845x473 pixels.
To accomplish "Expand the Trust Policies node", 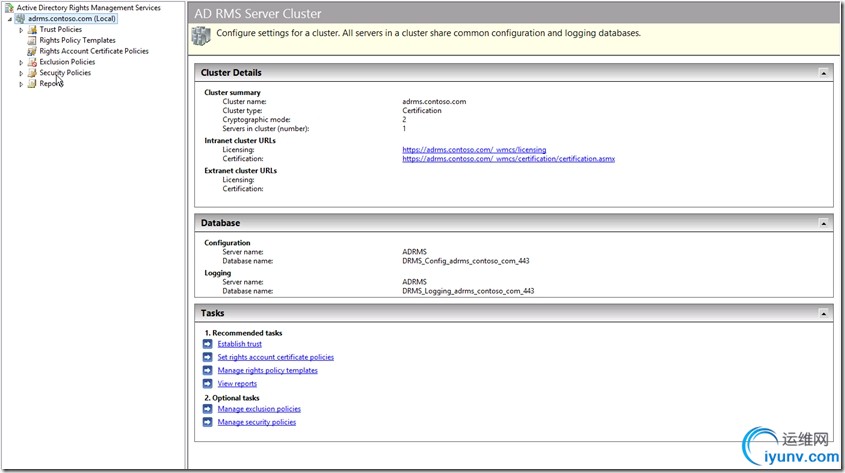I will (21, 30).
